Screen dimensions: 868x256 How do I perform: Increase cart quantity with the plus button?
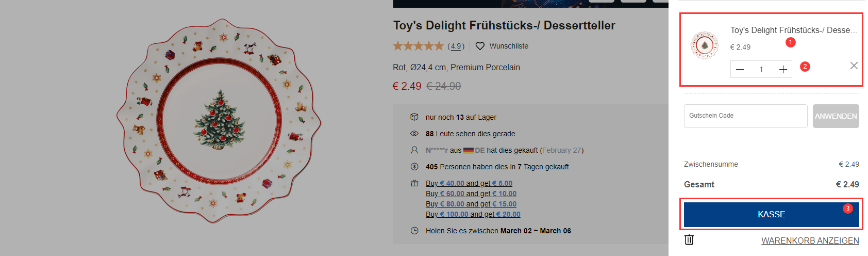[x=782, y=69]
